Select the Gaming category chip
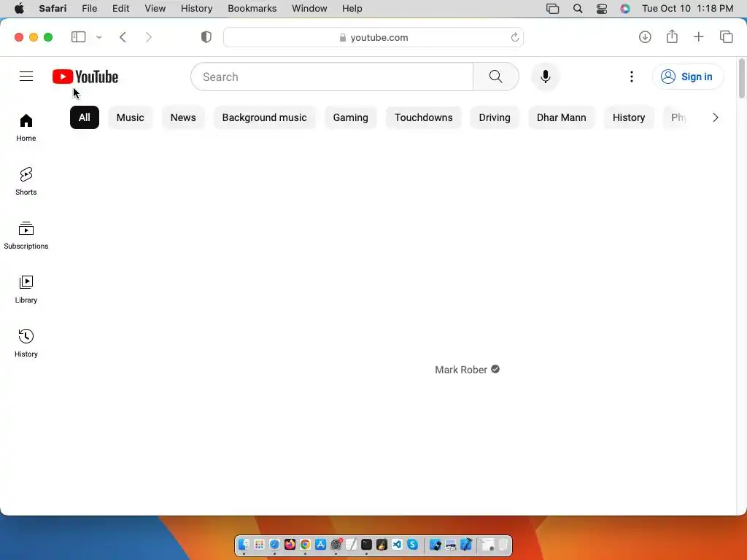Viewport: 747px width, 560px height. pos(351,117)
